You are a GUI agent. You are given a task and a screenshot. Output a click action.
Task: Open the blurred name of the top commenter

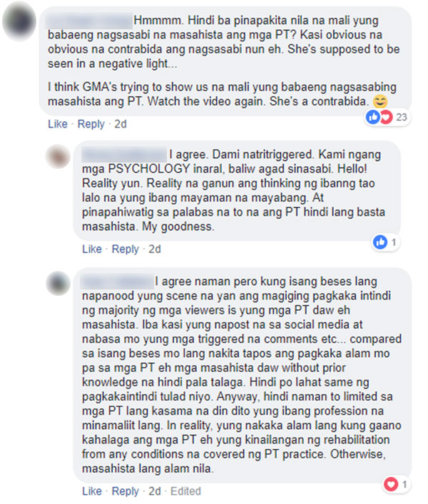coord(90,21)
